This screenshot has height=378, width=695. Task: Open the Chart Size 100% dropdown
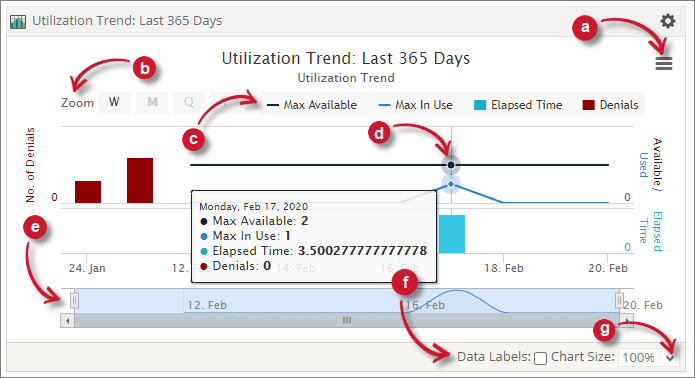click(648, 357)
